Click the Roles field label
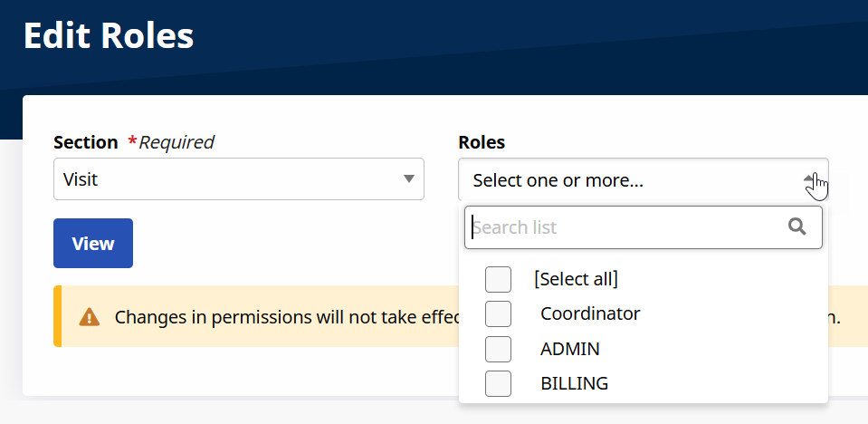 (x=482, y=142)
